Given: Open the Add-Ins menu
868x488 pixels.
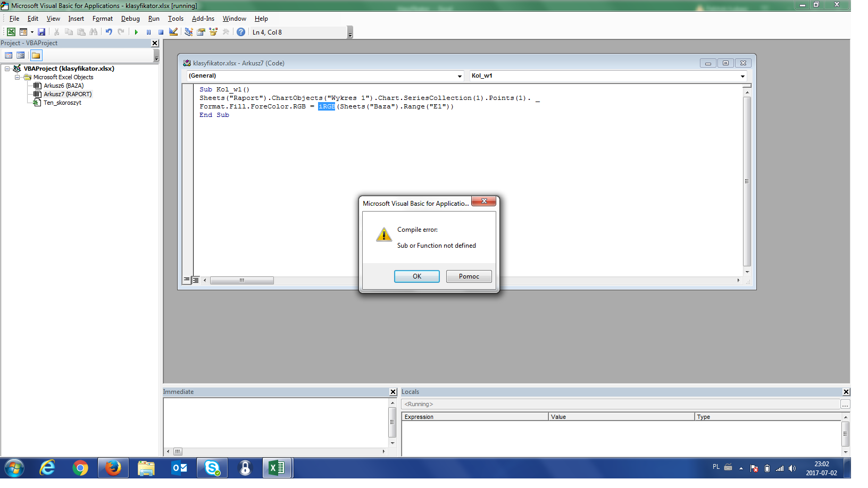Looking at the screenshot, I should (x=203, y=19).
